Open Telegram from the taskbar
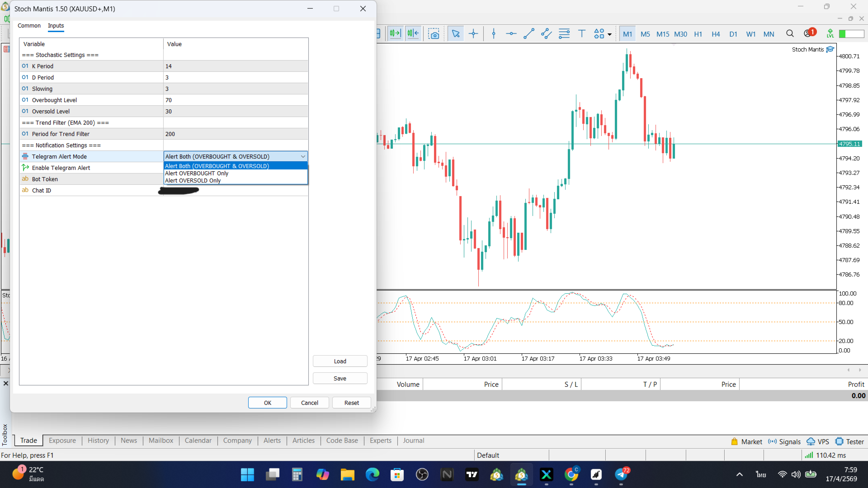 click(x=621, y=475)
